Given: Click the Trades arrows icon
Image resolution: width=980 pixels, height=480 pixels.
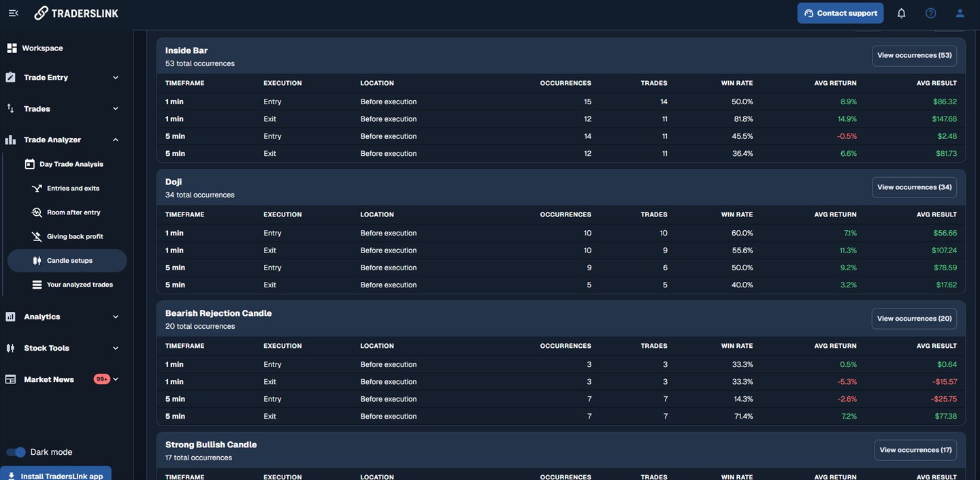Looking at the screenshot, I should click(x=10, y=108).
